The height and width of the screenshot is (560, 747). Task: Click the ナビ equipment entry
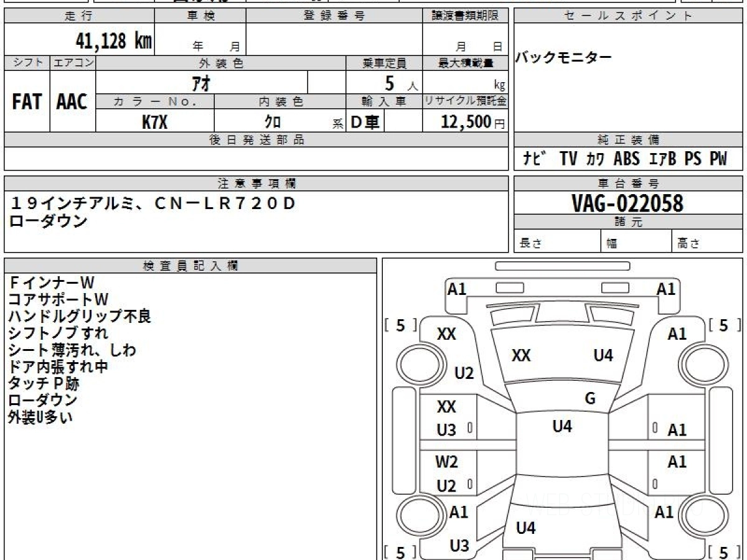pyautogui.click(x=535, y=159)
